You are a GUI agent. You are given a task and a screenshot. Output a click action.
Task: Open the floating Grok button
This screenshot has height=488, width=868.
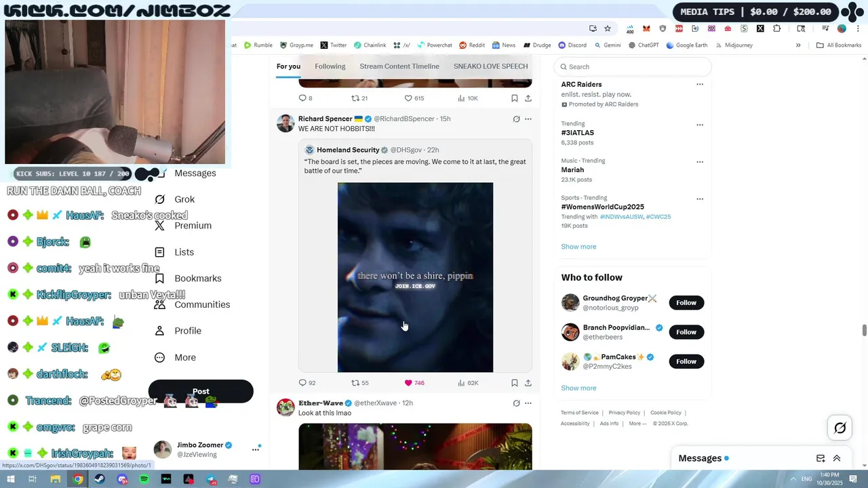click(x=840, y=428)
